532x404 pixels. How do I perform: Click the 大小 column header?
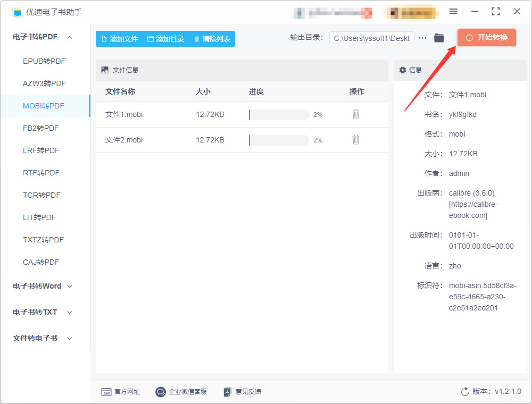point(203,91)
